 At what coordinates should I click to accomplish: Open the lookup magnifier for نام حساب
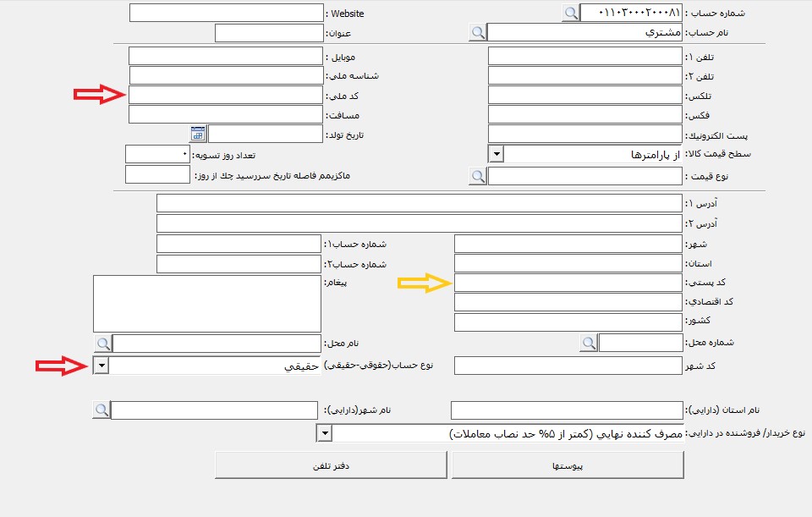click(478, 33)
